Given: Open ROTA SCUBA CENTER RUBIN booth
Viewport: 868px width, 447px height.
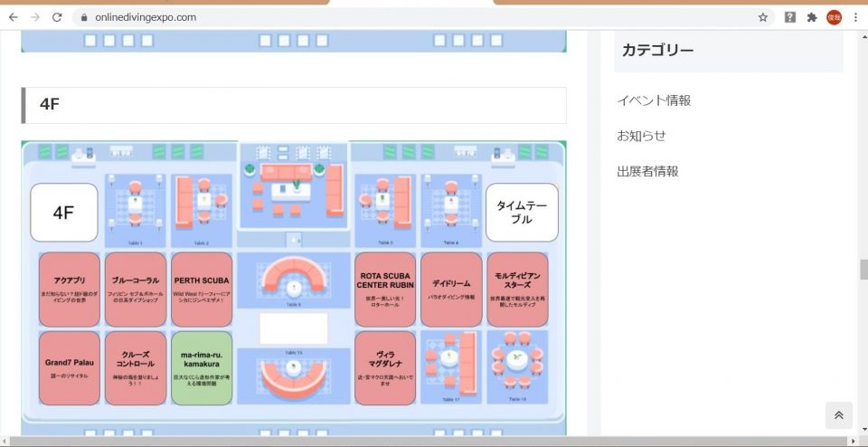Looking at the screenshot, I should 385,290.
